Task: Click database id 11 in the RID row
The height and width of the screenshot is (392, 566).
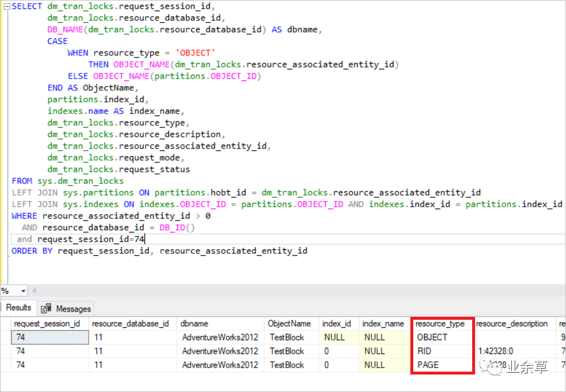Action: tap(133, 351)
